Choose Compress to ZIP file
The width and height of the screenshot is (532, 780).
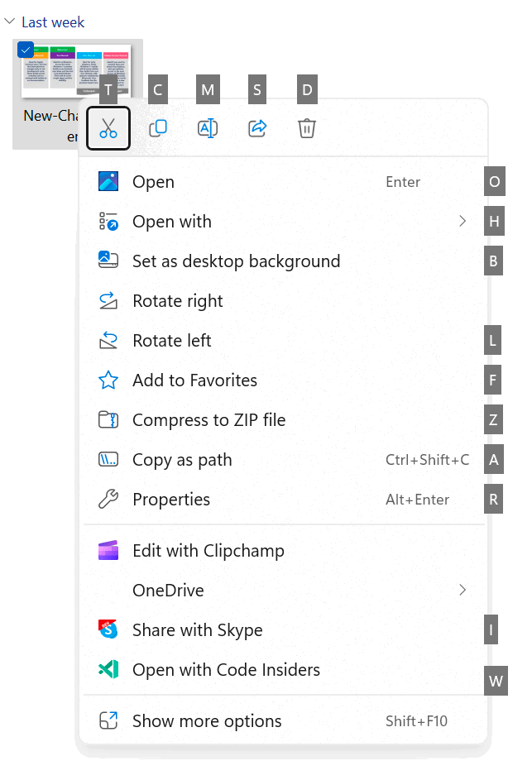click(x=208, y=420)
